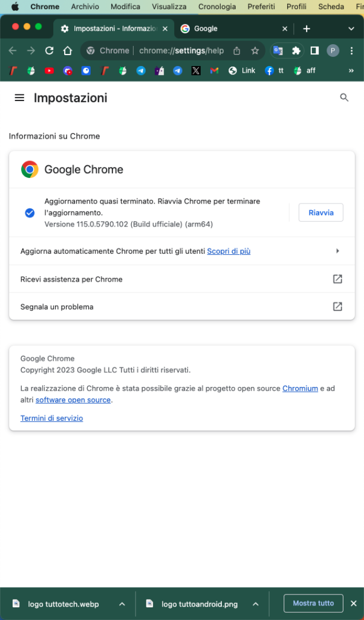Click the Riavvia button
364x620 pixels.
tap(320, 213)
